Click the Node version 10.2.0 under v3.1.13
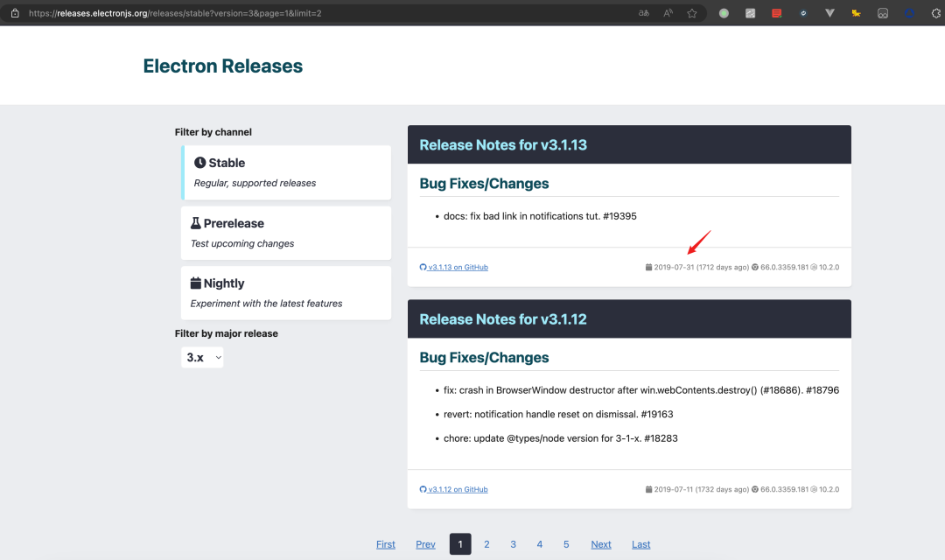Image resolution: width=945 pixels, height=560 pixels. point(829,267)
